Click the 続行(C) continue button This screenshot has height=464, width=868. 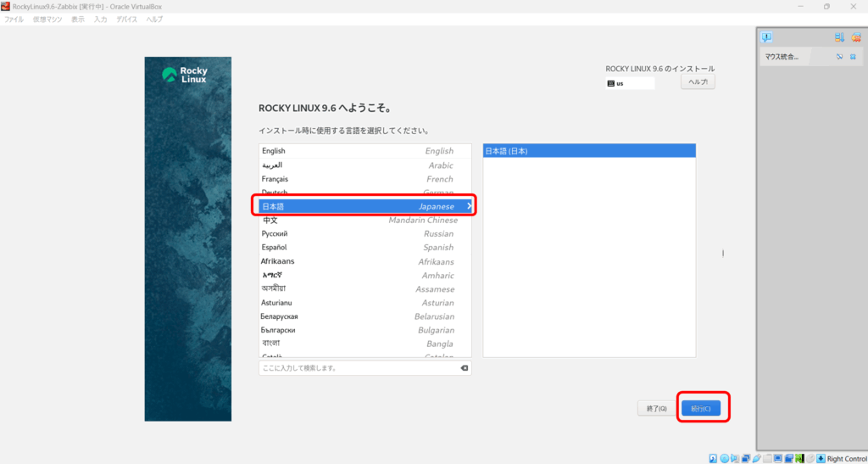pyautogui.click(x=701, y=409)
